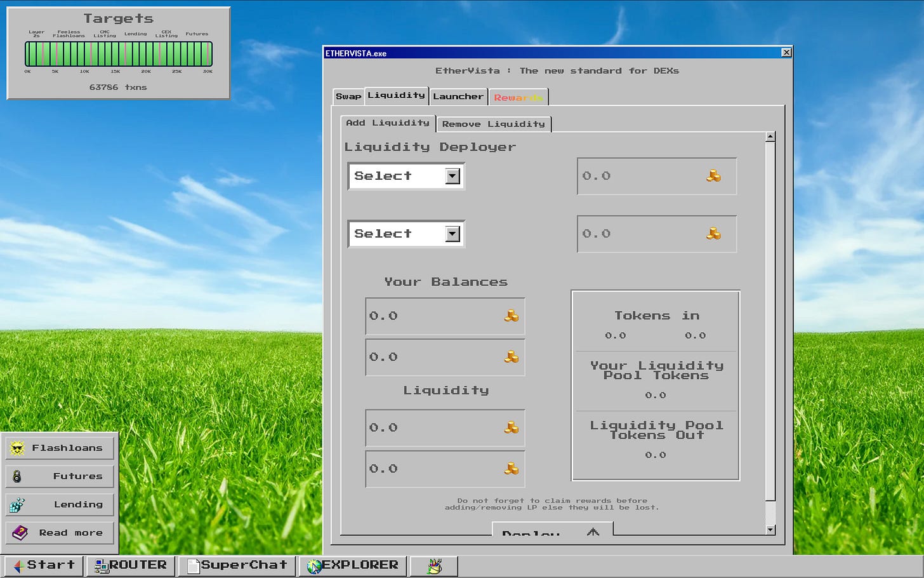Click coin icon in first Your Balances field

click(511, 316)
